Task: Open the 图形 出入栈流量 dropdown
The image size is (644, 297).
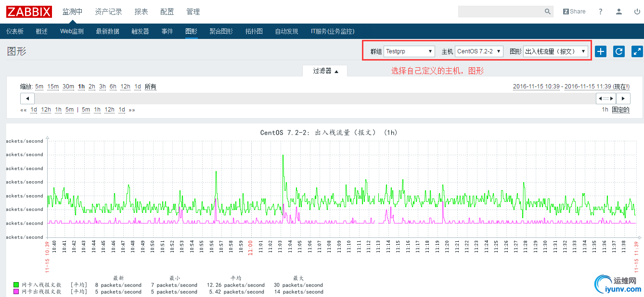Action: click(555, 51)
